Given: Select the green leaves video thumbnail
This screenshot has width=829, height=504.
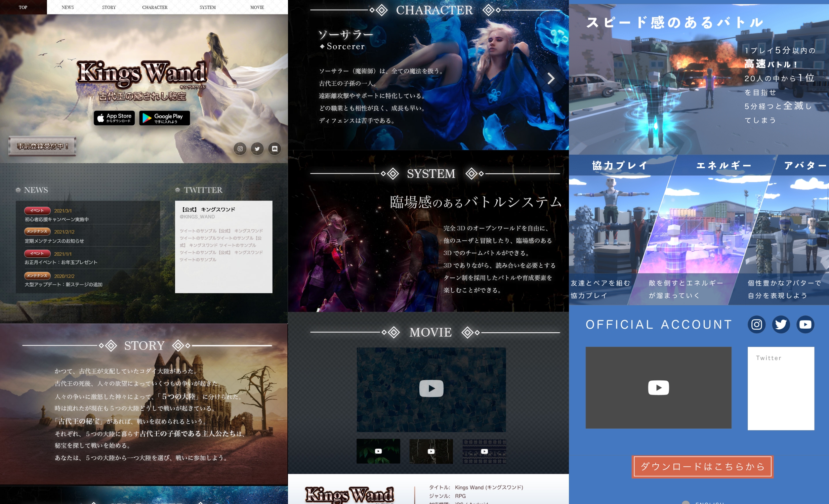Looking at the screenshot, I should [378, 451].
